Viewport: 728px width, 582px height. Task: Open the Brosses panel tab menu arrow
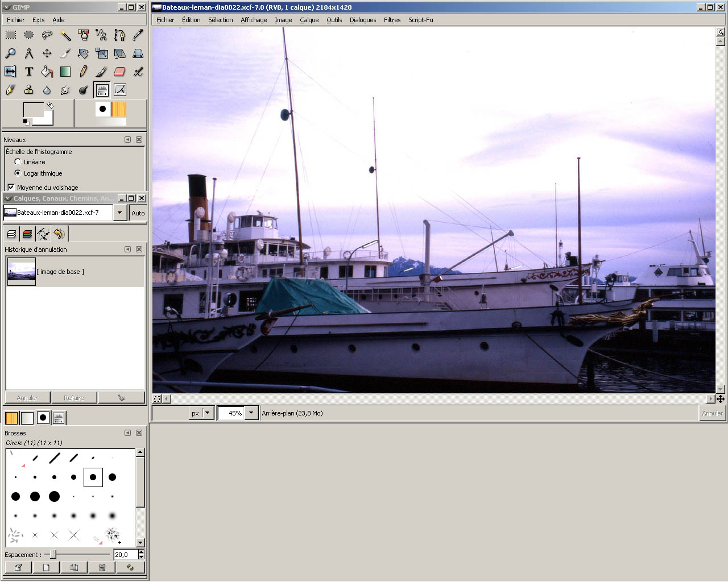pyautogui.click(x=127, y=433)
